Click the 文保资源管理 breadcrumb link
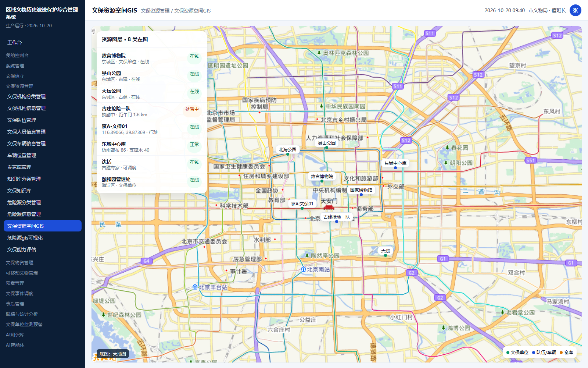Image resolution: width=588 pixels, height=368 pixels. click(155, 11)
